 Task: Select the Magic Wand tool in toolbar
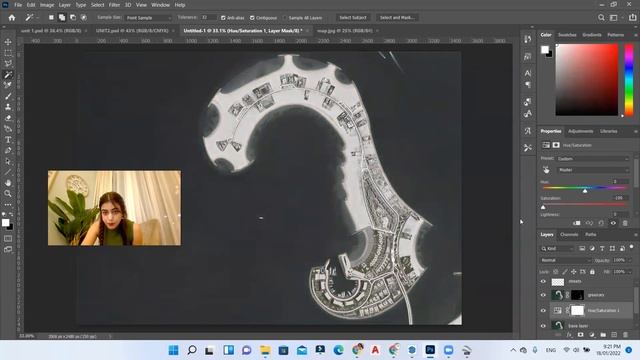[x=8, y=74]
